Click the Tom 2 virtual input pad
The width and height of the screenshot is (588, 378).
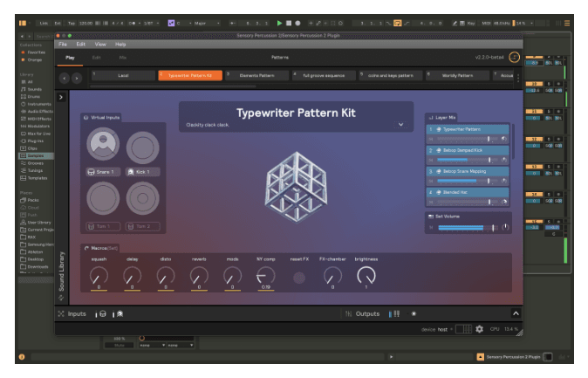coord(142,198)
